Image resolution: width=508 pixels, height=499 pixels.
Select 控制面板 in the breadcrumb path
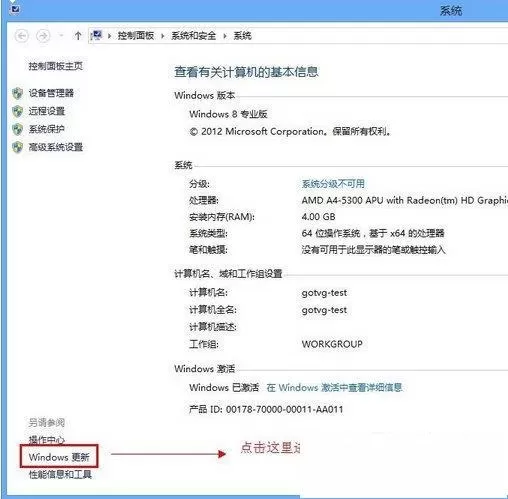tap(136, 36)
